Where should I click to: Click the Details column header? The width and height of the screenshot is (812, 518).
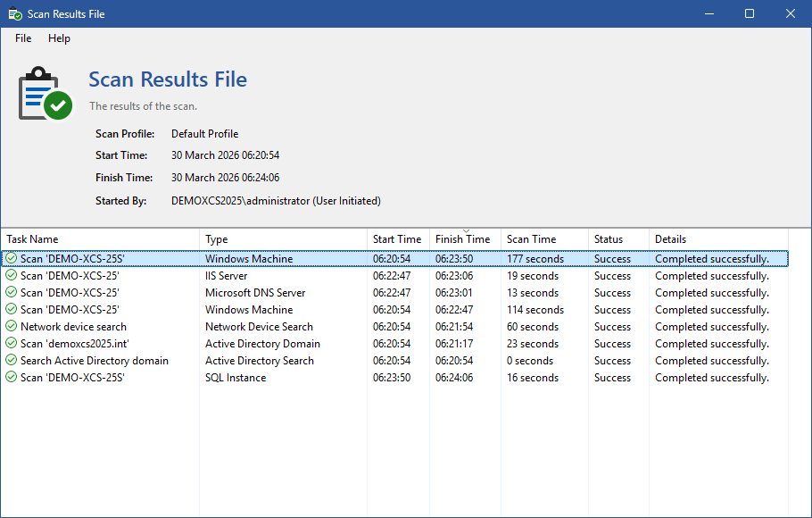pyautogui.click(x=671, y=239)
